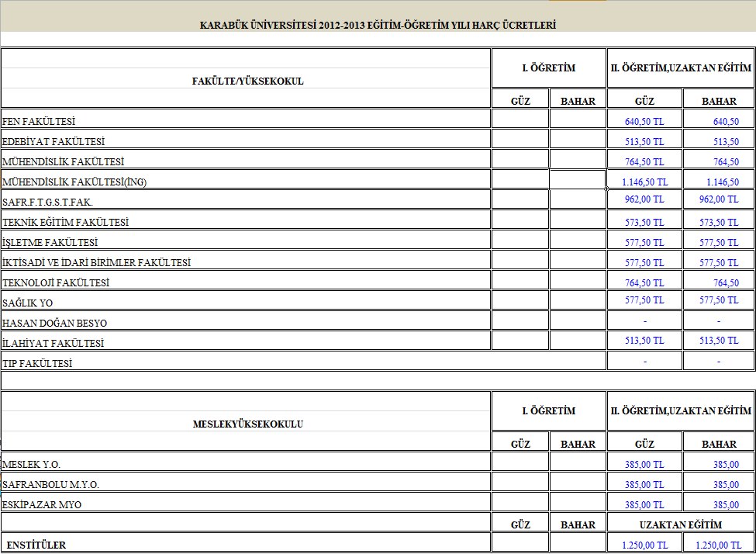This screenshot has height=554, width=756.
Task: Select EDEBİYAT FAKÜLTESİ BAHAR value 513,50
Action: [x=726, y=142]
